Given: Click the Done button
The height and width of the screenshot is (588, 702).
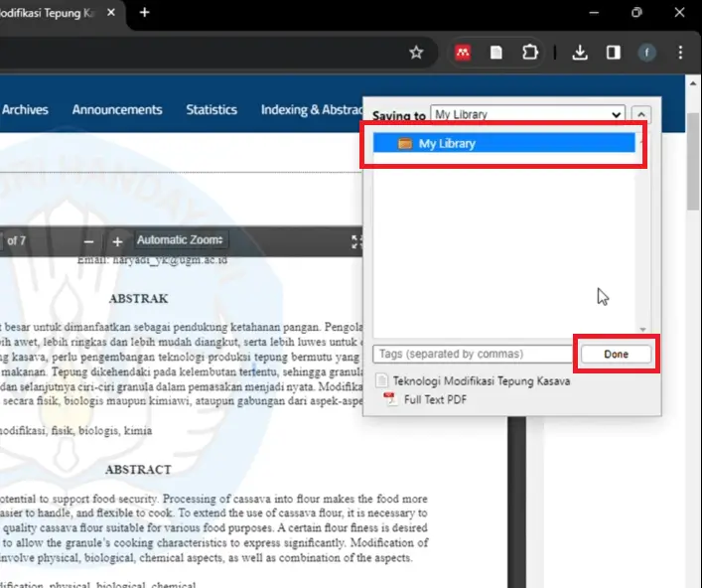Looking at the screenshot, I should pos(616,354).
